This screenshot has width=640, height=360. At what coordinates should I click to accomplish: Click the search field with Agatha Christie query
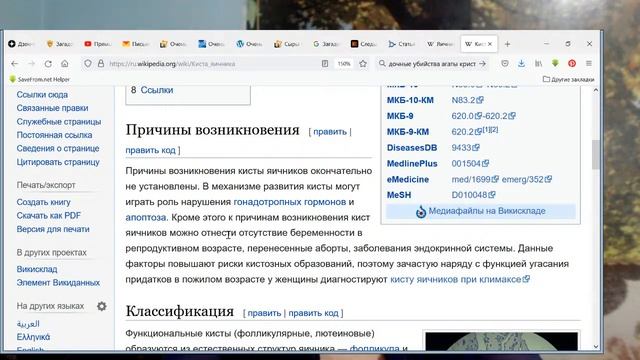click(432, 64)
